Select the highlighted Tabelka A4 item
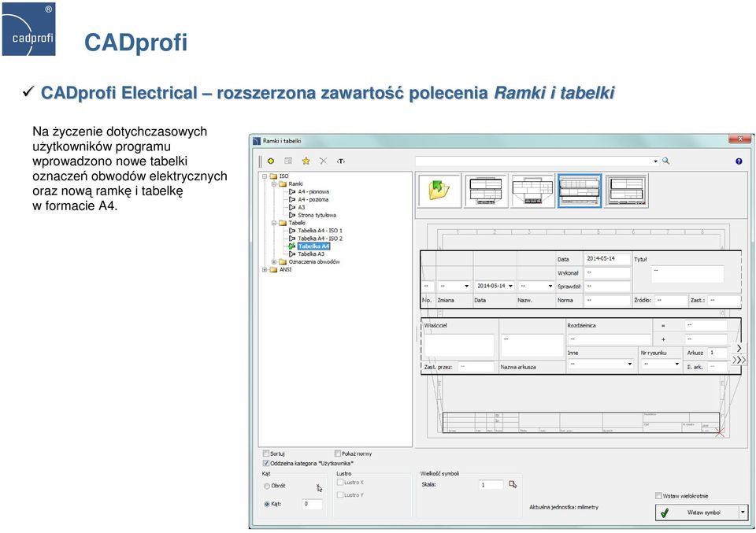This screenshot has height=533, width=756. click(x=313, y=246)
